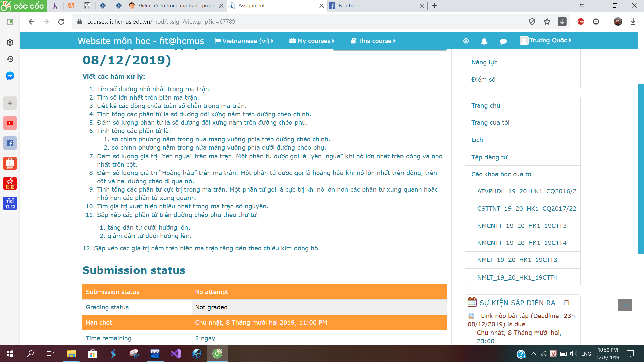Expand the Vietnamese (vi) language menu
Image resolution: width=644 pixels, height=362 pixels.
pos(244,41)
